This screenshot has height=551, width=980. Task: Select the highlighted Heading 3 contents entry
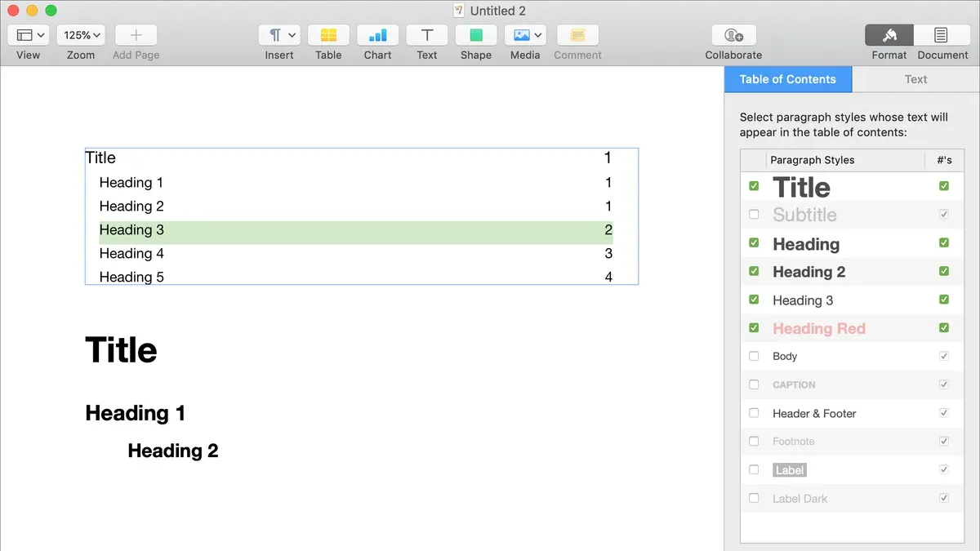(355, 231)
